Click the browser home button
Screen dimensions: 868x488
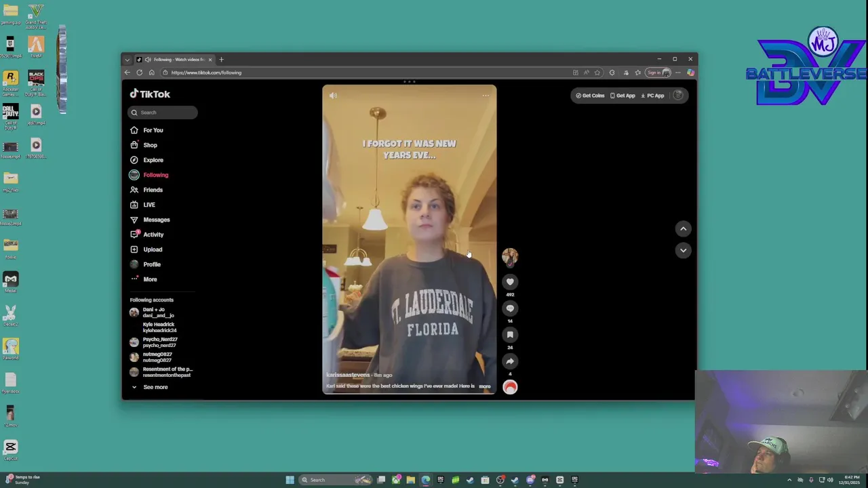pyautogui.click(x=151, y=73)
